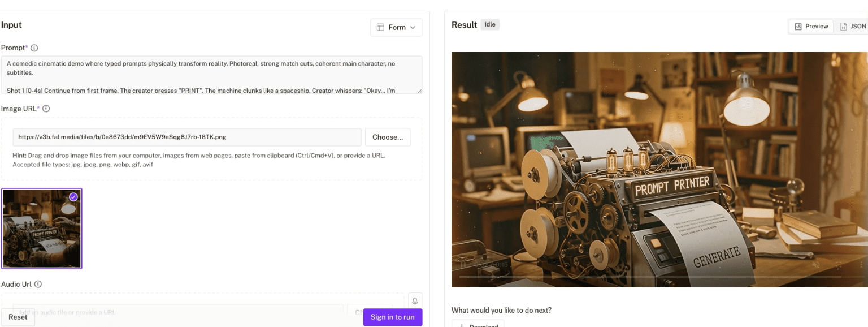Show the Audio Url info tooltip icon
Image resolution: width=868 pixels, height=327 pixels.
click(38, 285)
